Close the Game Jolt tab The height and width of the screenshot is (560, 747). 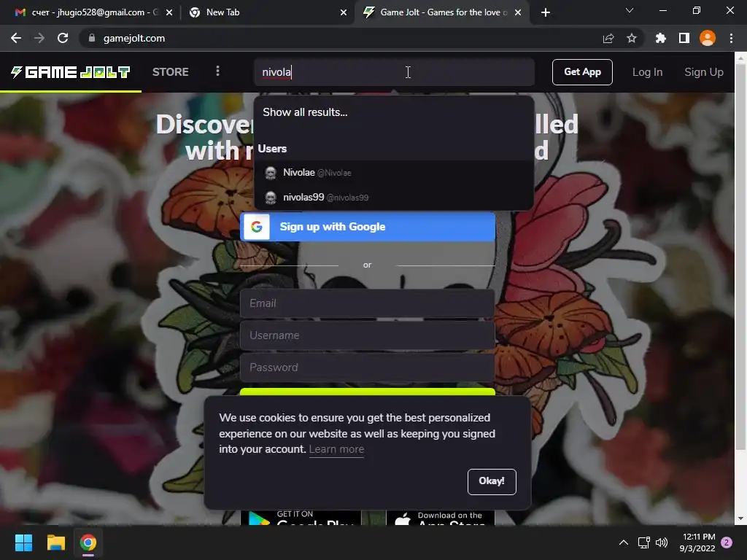[x=519, y=12]
